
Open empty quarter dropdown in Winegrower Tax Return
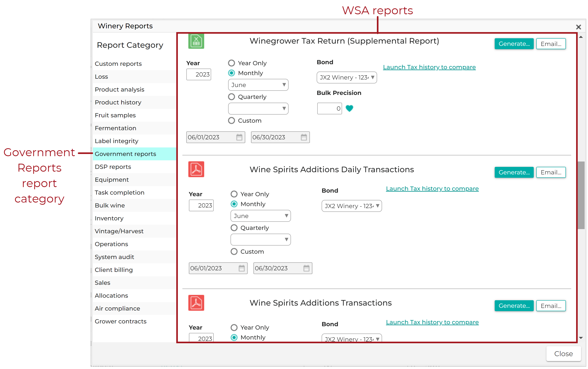tap(258, 109)
